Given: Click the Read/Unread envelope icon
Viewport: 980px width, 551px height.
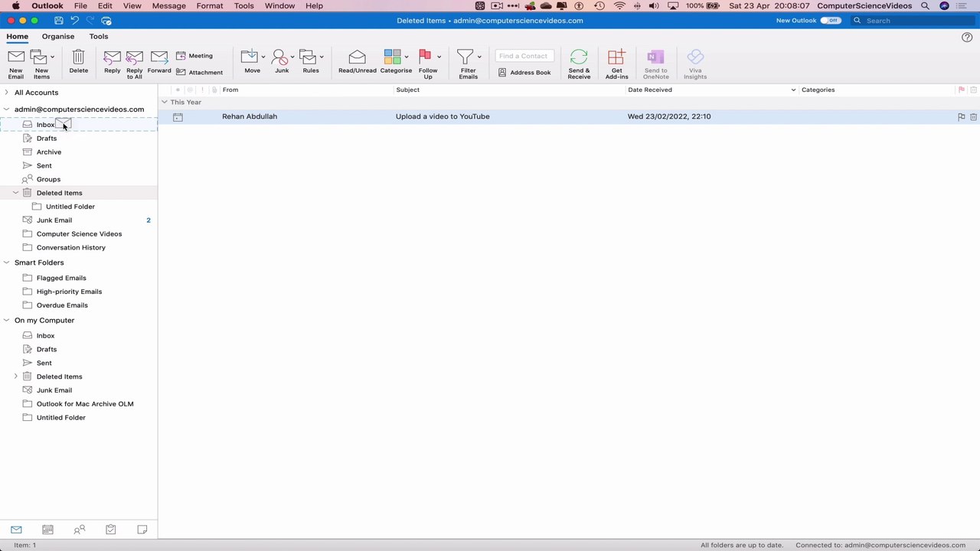Looking at the screenshot, I should 357,57.
